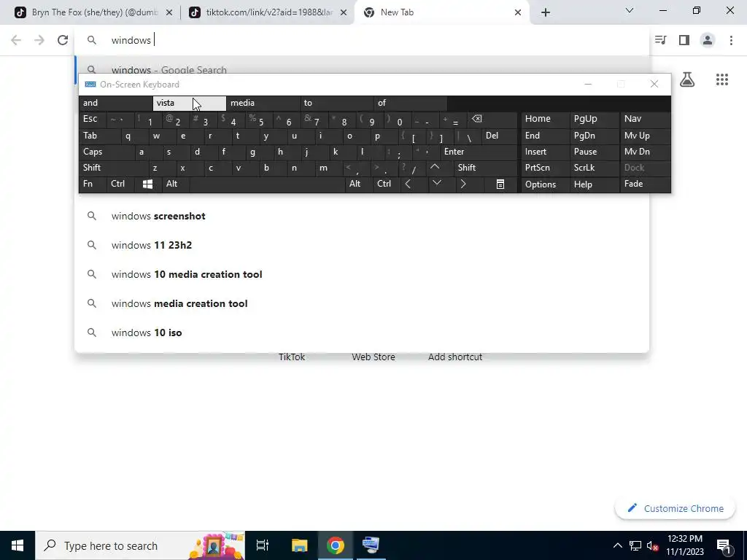Toggle the Caps key on keyboard
Image resolution: width=747 pixels, height=560 pixels.
[x=107, y=152]
